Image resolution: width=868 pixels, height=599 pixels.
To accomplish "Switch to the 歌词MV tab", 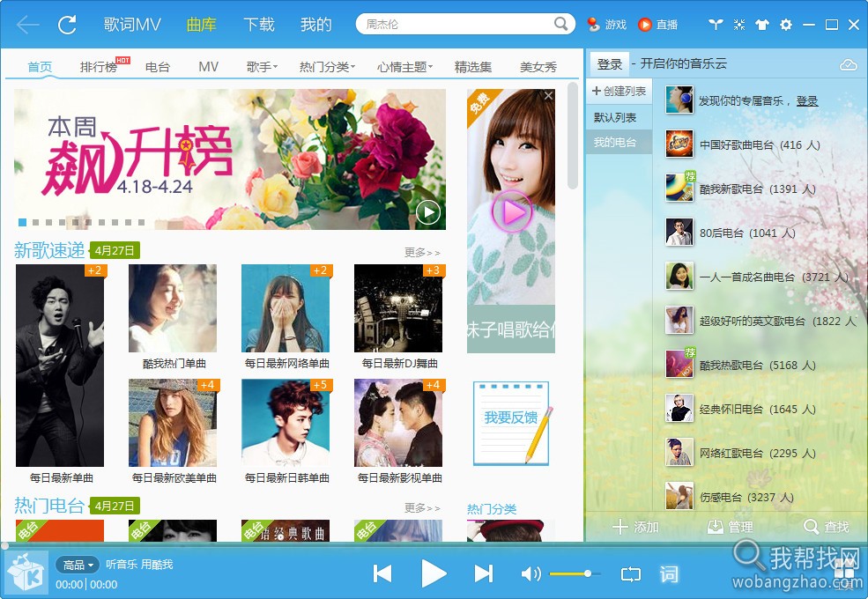I will tap(132, 25).
